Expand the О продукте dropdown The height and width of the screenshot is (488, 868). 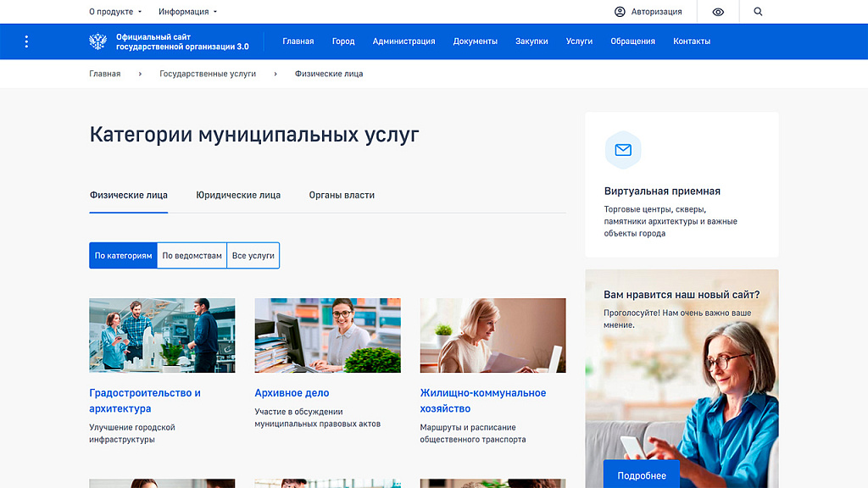(x=115, y=12)
